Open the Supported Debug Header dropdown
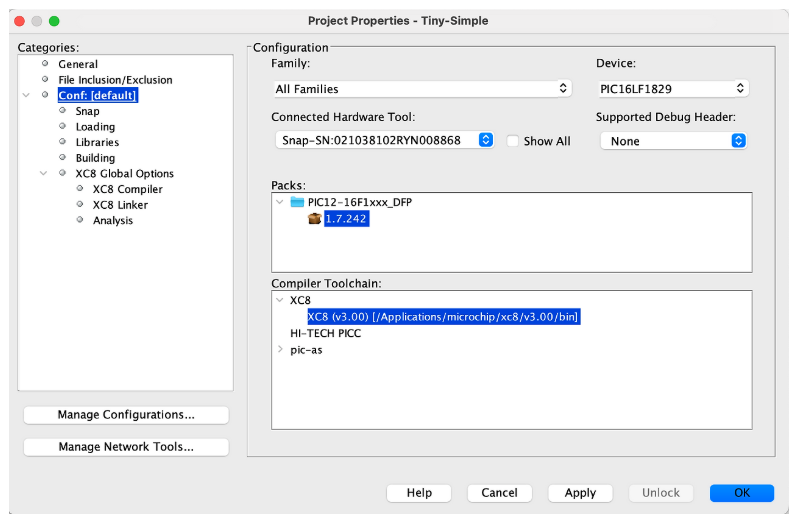The image size is (795, 518). pyautogui.click(x=673, y=141)
